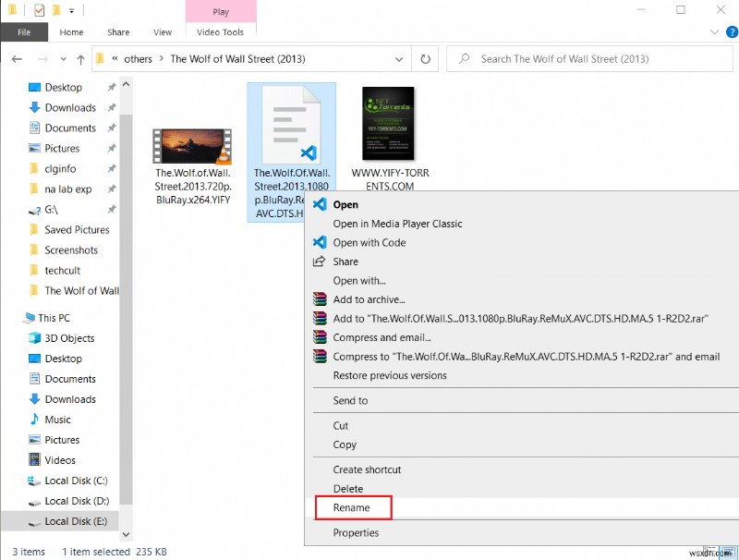Open the Saved Pictures folder

(77, 229)
